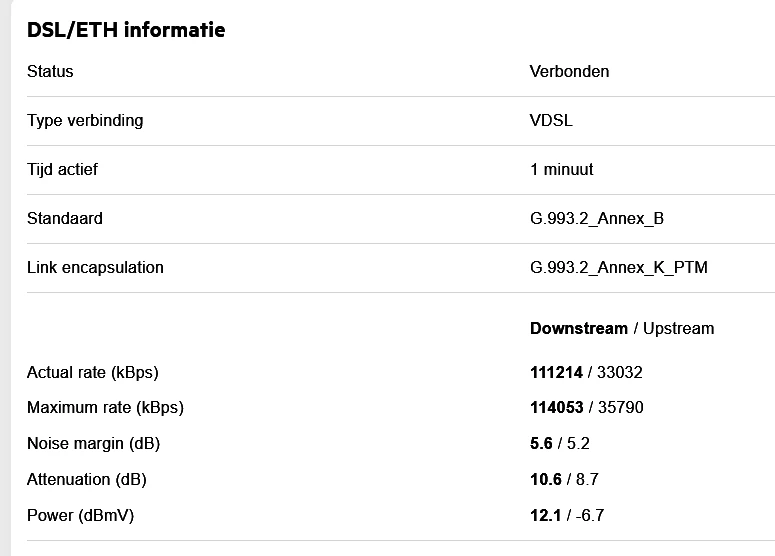Select the Verbonden status value

coord(569,72)
